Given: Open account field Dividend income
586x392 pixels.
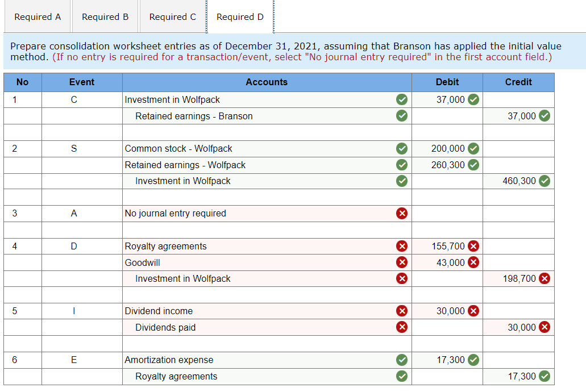Looking at the screenshot, I should coord(267,311).
